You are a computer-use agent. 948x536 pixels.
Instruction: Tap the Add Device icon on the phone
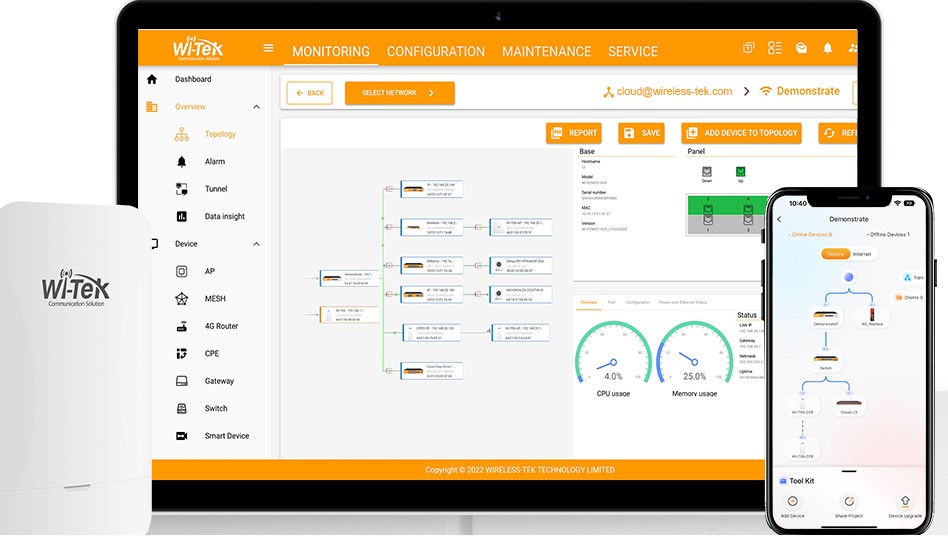coord(793,501)
